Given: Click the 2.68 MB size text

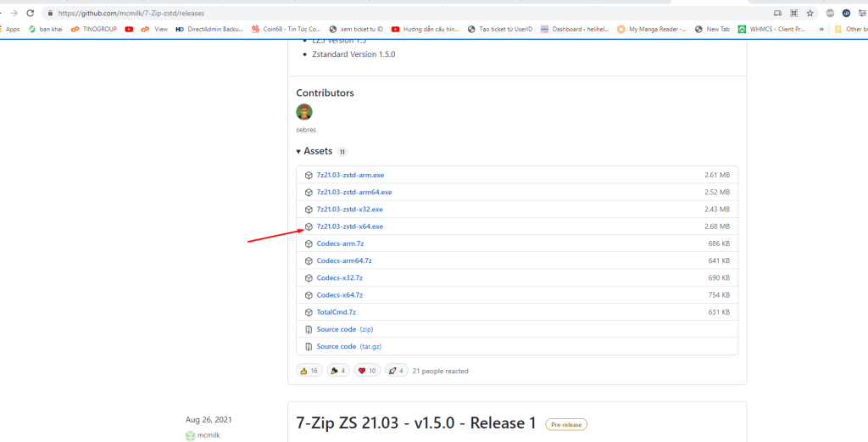Looking at the screenshot, I should click(717, 227).
